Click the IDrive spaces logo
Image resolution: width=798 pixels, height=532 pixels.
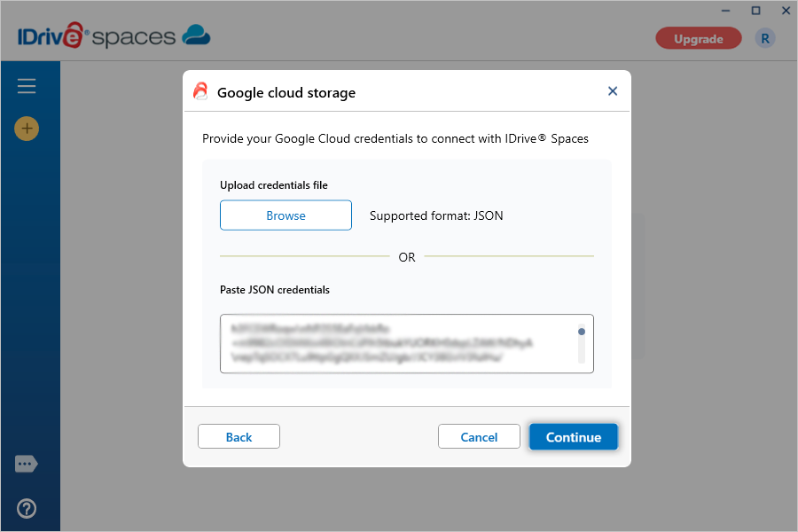[114, 35]
